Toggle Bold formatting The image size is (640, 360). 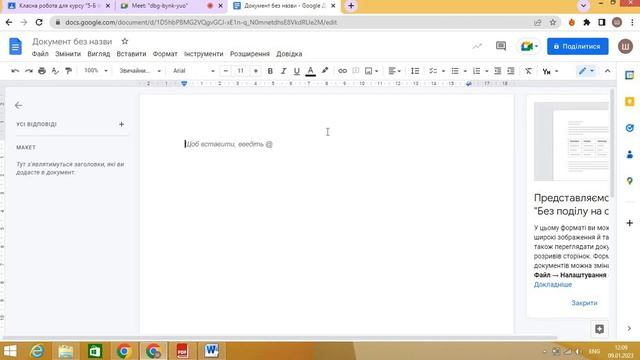tap(270, 71)
